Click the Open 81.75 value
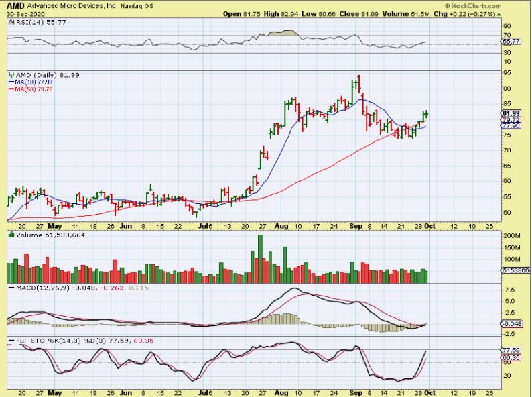Image resolution: width=532 pixels, height=397 pixels. (242, 14)
